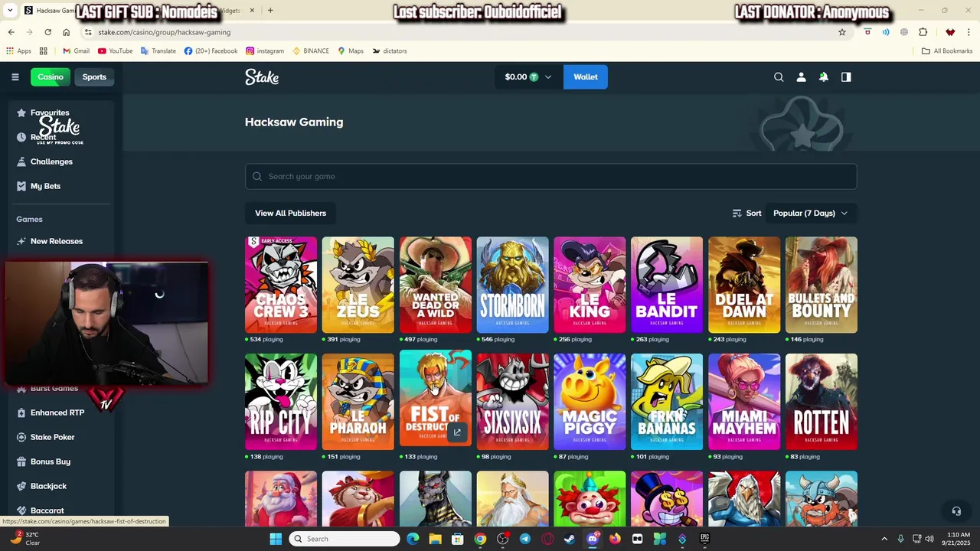The image size is (980, 551).
Task: Open Steam from the taskbar
Action: [570, 539]
